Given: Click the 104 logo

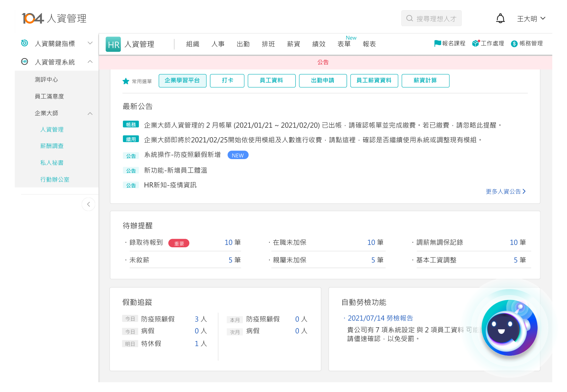Looking at the screenshot, I should [33, 18].
